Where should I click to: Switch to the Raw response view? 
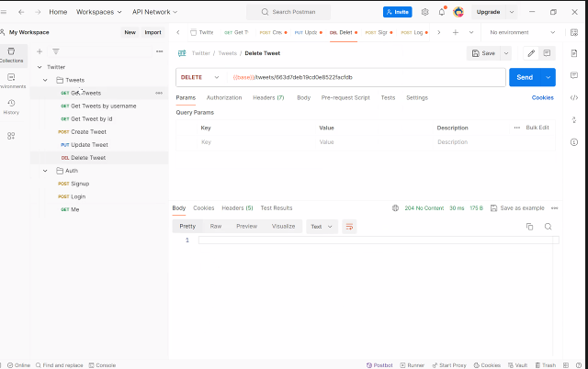tap(216, 227)
